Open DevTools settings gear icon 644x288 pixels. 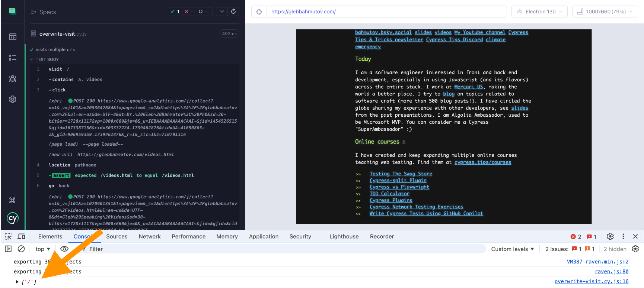coord(610,236)
